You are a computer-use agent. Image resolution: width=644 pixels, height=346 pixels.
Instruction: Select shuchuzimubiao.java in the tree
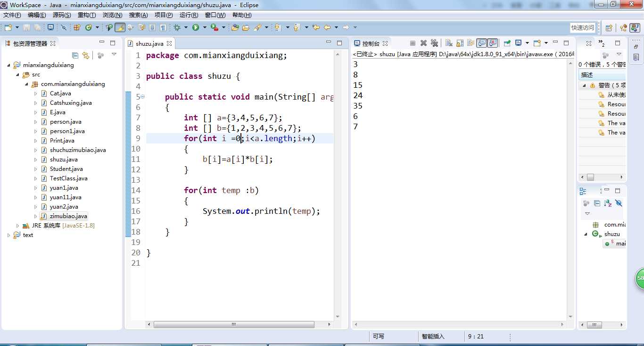(78, 150)
